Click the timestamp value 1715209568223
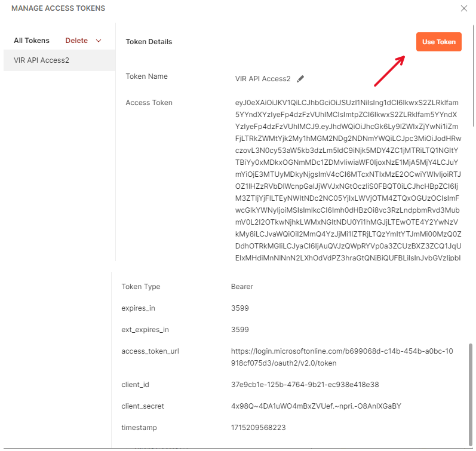Screen dimensions: 476x451 [259, 428]
